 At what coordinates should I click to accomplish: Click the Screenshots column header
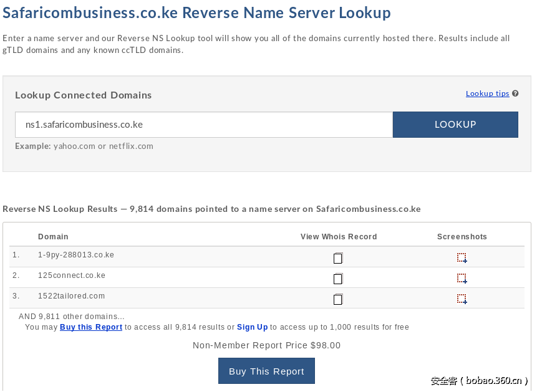[x=462, y=237]
